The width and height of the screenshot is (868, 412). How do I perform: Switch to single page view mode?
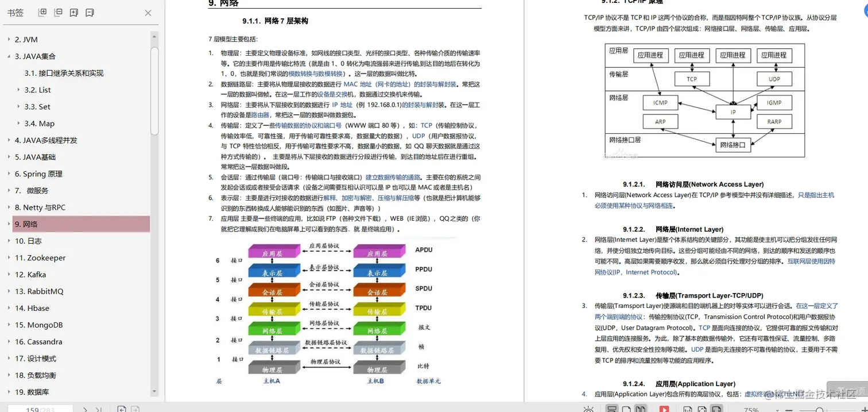tap(627, 409)
